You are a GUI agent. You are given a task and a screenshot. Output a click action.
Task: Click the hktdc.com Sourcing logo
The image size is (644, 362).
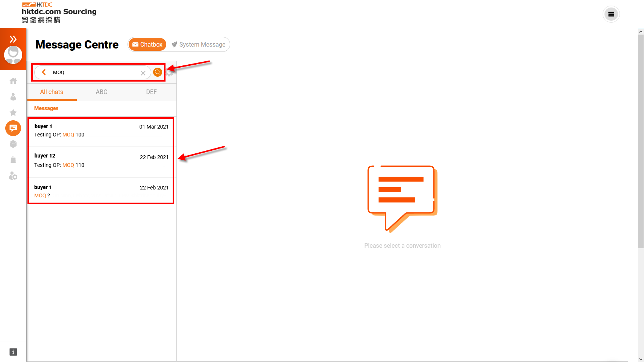[59, 14]
